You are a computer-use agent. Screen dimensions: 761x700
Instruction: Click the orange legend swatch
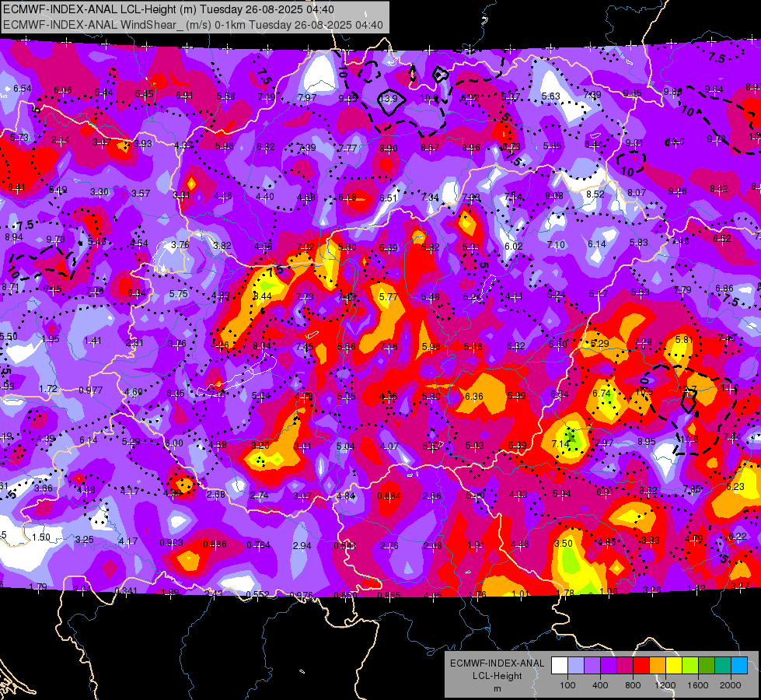point(658,666)
